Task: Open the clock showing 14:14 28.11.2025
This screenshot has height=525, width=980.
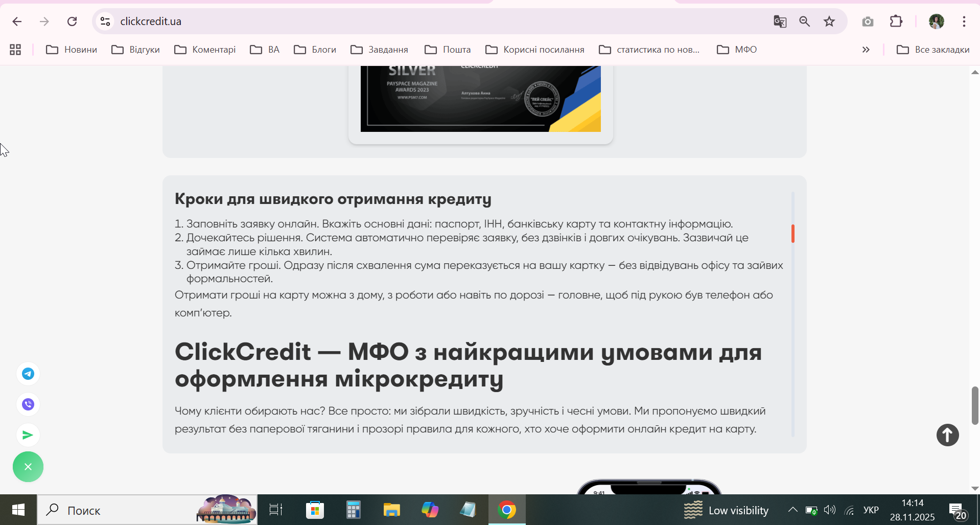Action: point(913,510)
